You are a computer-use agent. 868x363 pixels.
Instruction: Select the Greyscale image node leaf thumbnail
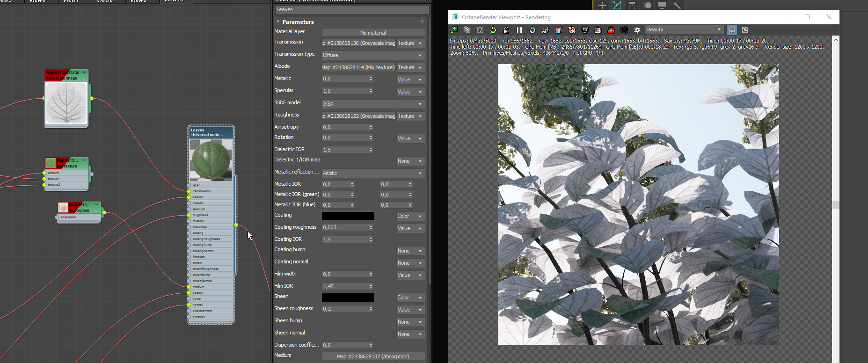66,103
